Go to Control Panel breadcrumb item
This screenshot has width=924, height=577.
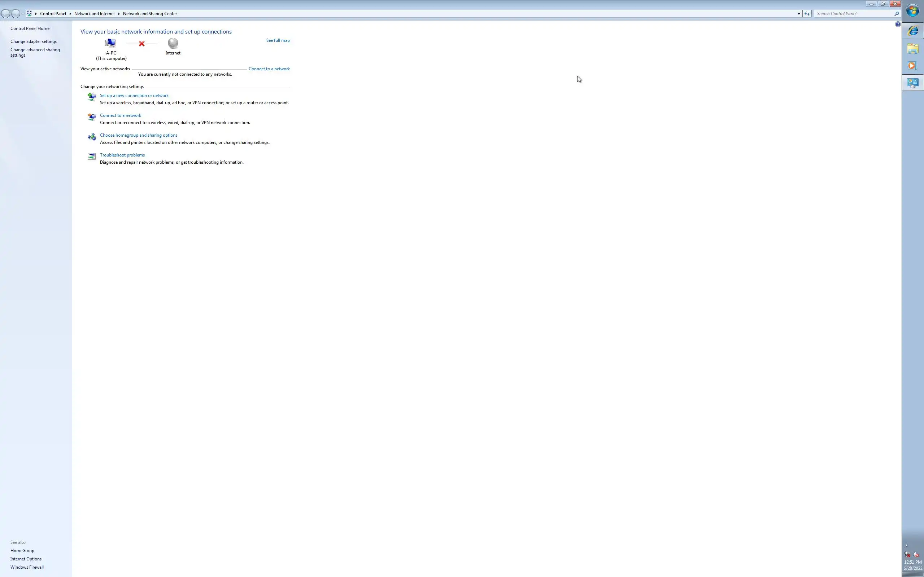click(53, 14)
